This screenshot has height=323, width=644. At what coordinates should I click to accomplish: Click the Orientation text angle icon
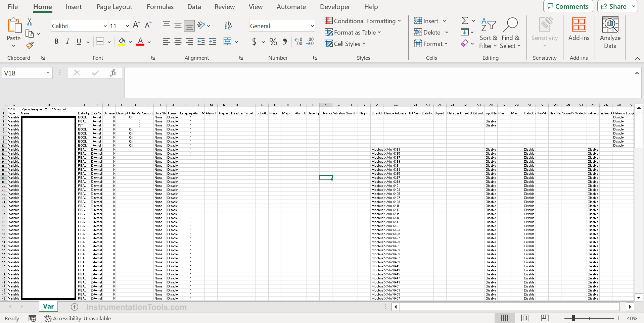pyautogui.click(x=201, y=25)
